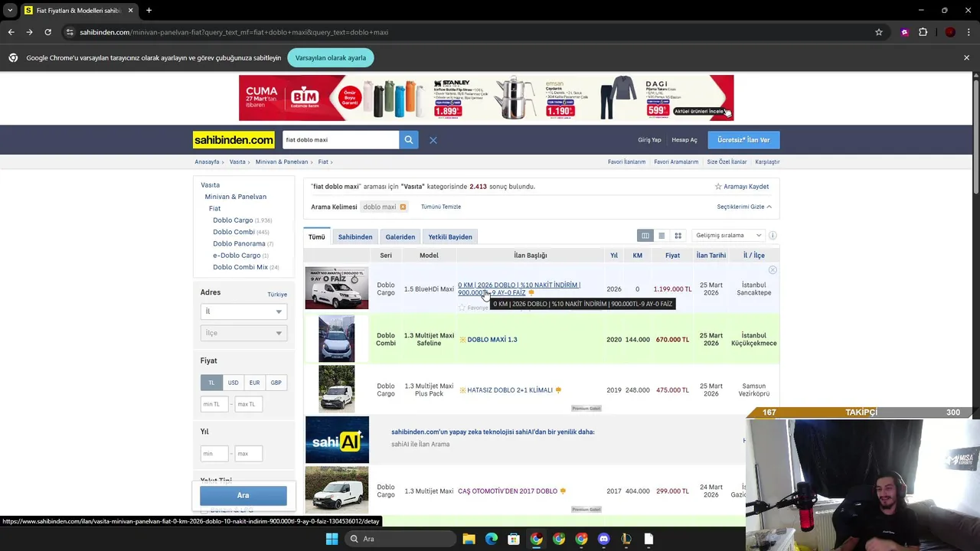Open Doblo Panorama category
Image resolution: width=980 pixels, height=551 pixels.
[x=239, y=243]
